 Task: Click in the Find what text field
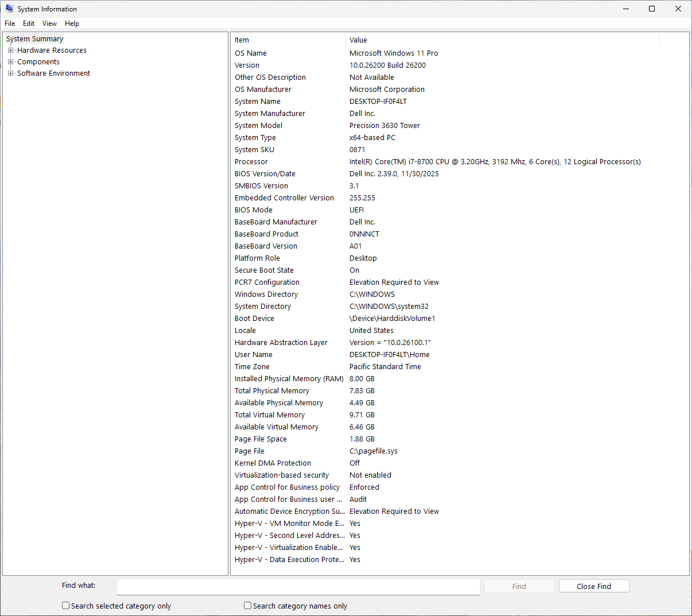[298, 586]
